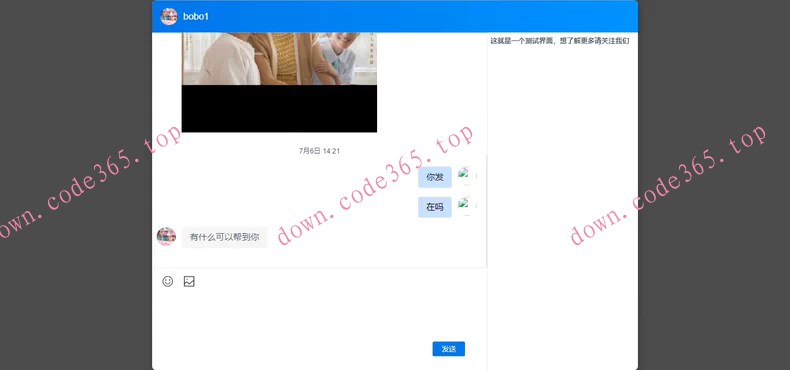Open the emoji picker smiley icon
This screenshot has width=790, height=370.
coord(168,281)
